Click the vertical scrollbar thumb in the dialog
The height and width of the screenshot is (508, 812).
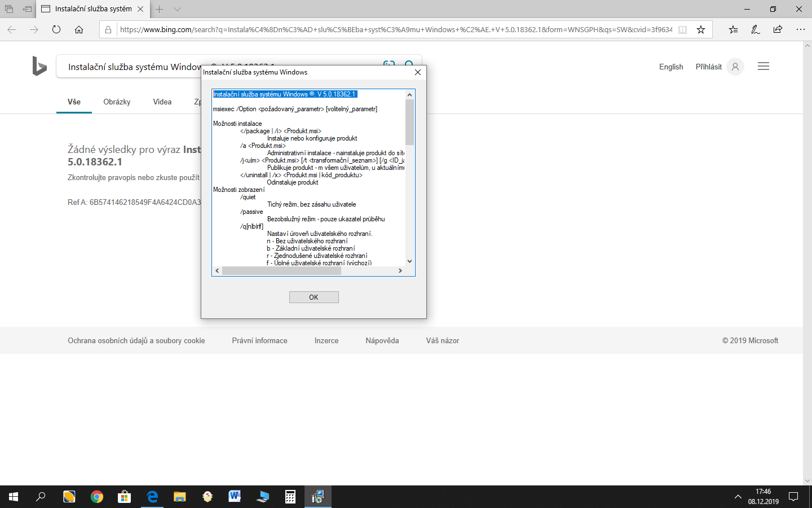410,122
